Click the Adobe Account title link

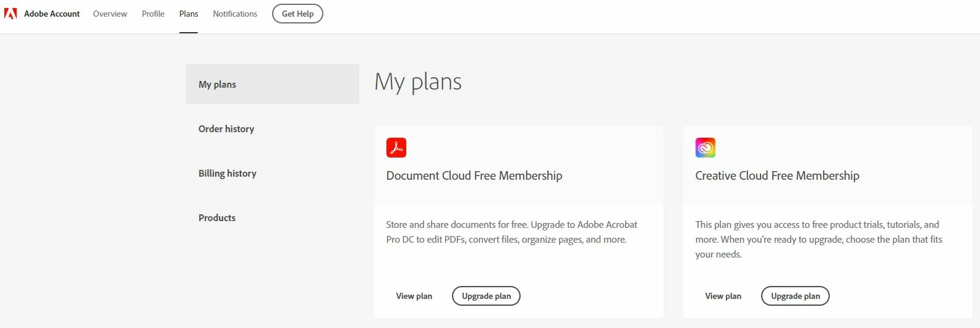[52, 14]
